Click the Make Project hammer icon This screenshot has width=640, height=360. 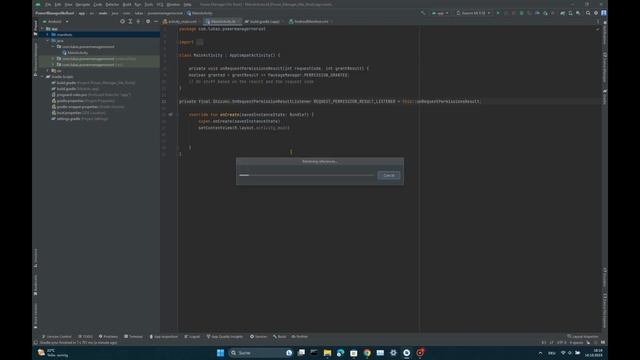[x=423, y=13]
